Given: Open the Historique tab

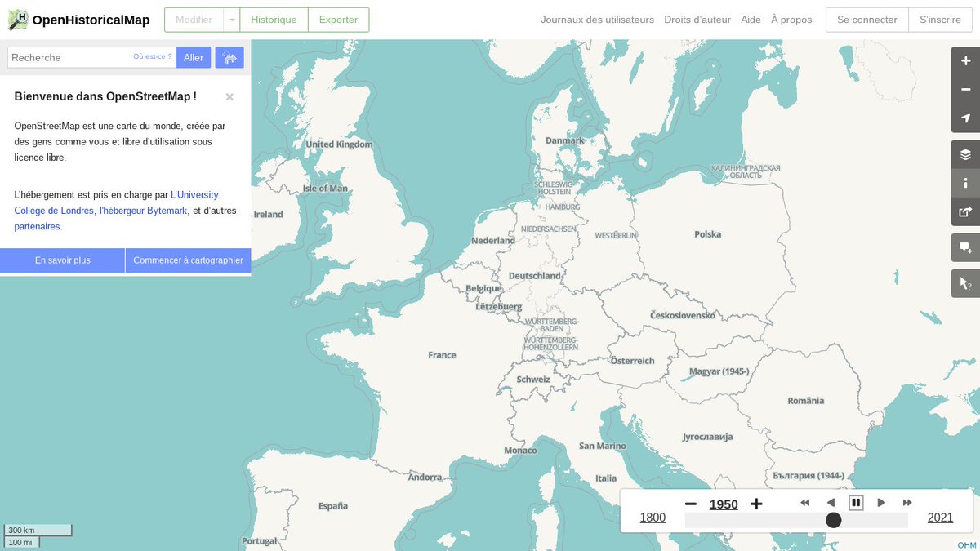Looking at the screenshot, I should (274, 20).
